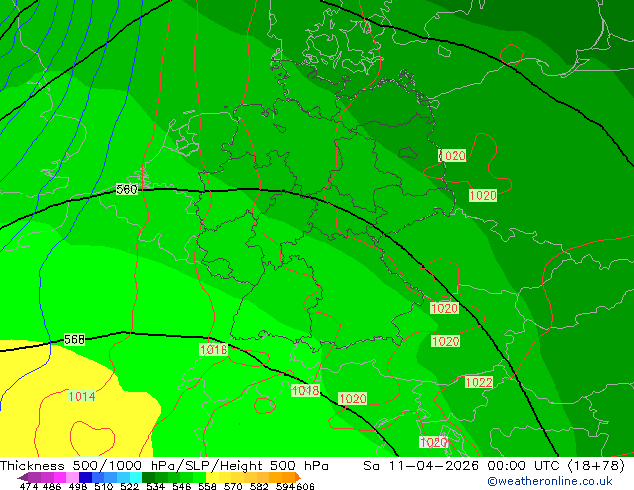Click the forecast date 'Sa 11-04-2026 00:00 UTC'

(463, 466)
